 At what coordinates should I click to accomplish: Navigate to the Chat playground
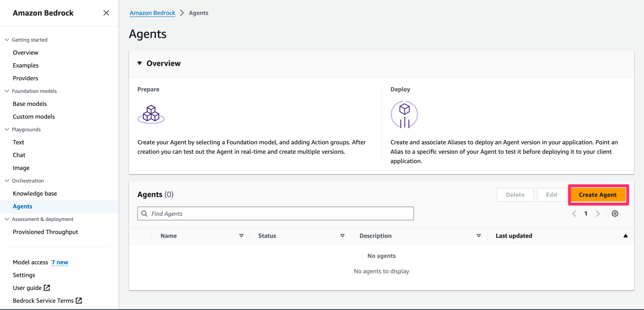click(x=19, y=155)
